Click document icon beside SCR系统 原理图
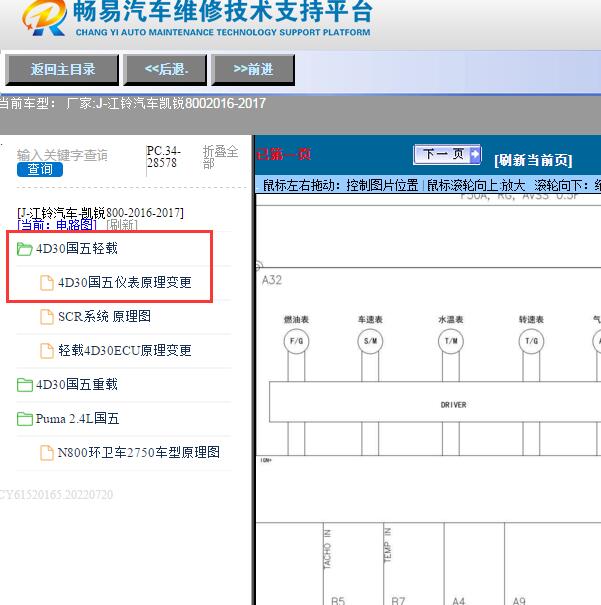 click(47, 317)
